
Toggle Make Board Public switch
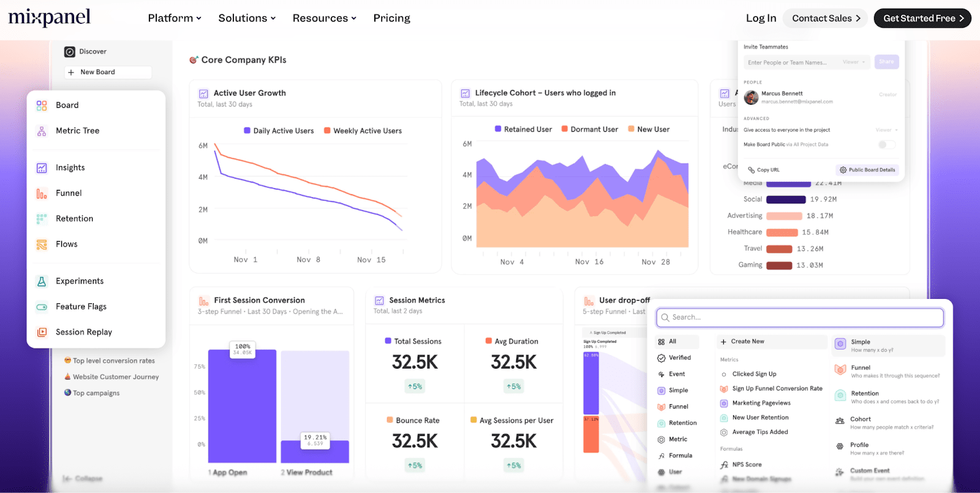pos(886,145)
